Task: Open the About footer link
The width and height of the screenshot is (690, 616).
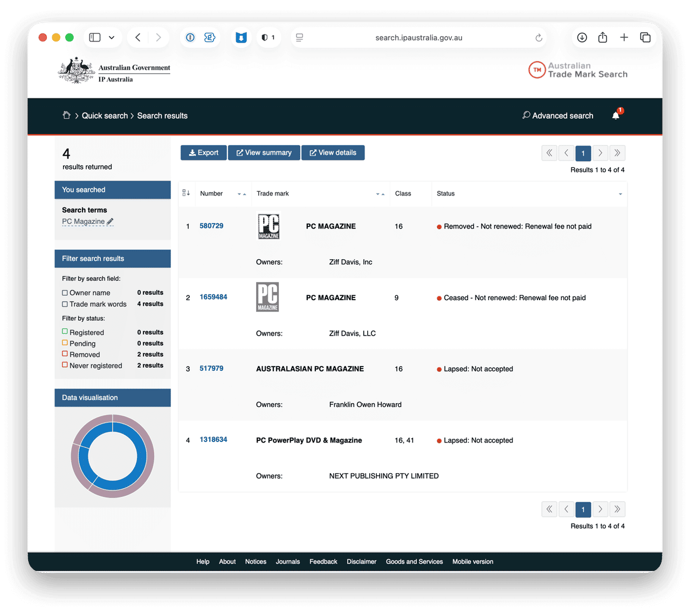Action: (x=227, y=562)
